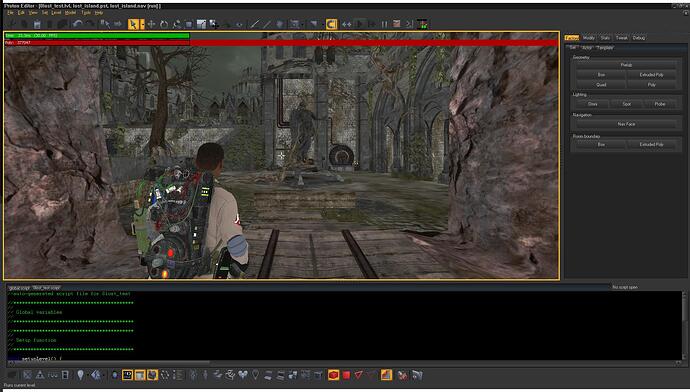The height and width of the screenshot is (392, 690).
Task: Switch to the Modify tab
Action: [588, 38]
